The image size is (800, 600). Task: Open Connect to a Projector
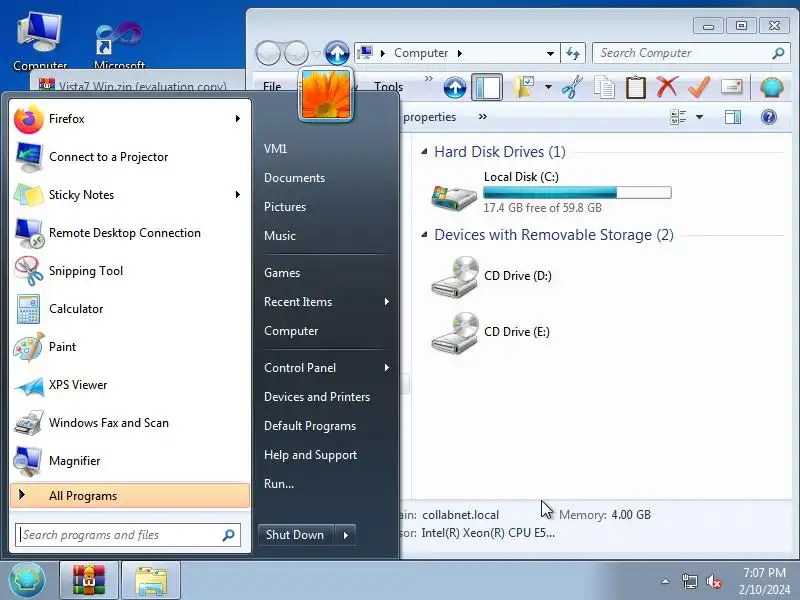point(130,157)
